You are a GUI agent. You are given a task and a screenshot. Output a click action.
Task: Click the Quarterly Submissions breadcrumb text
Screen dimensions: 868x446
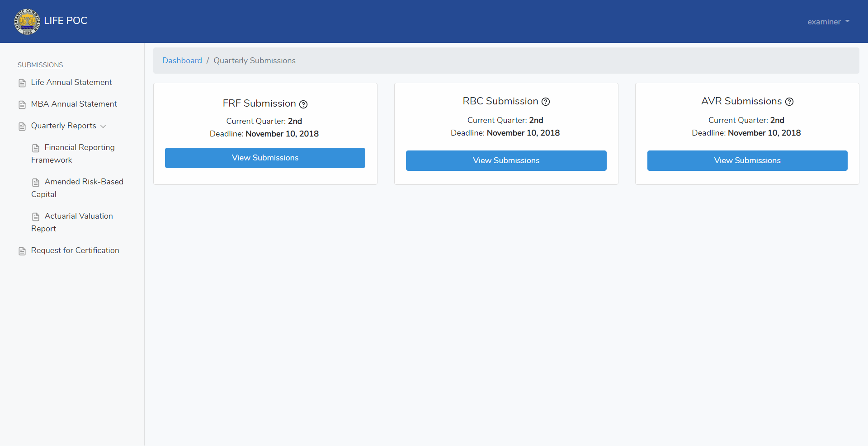(x=255, y=61)
